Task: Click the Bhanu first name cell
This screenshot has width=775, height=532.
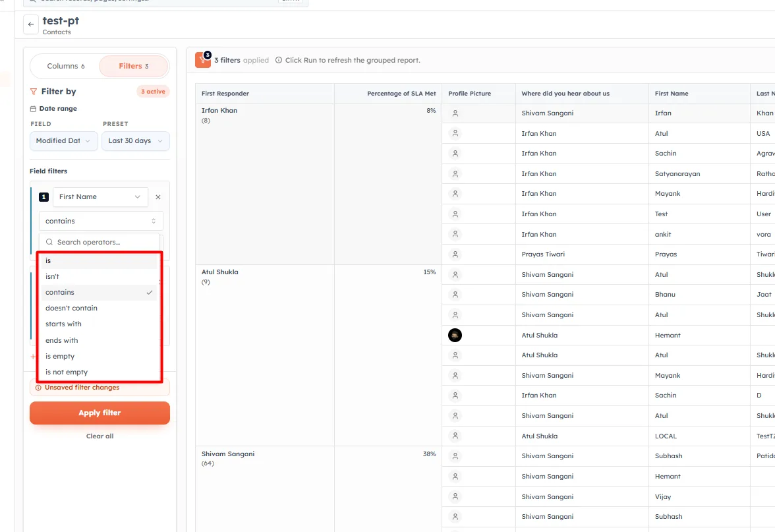Action: (x=699, y=294)
